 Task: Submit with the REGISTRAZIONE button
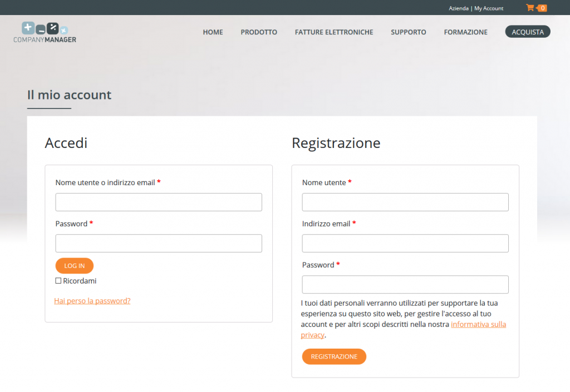(x=334, y=356)
